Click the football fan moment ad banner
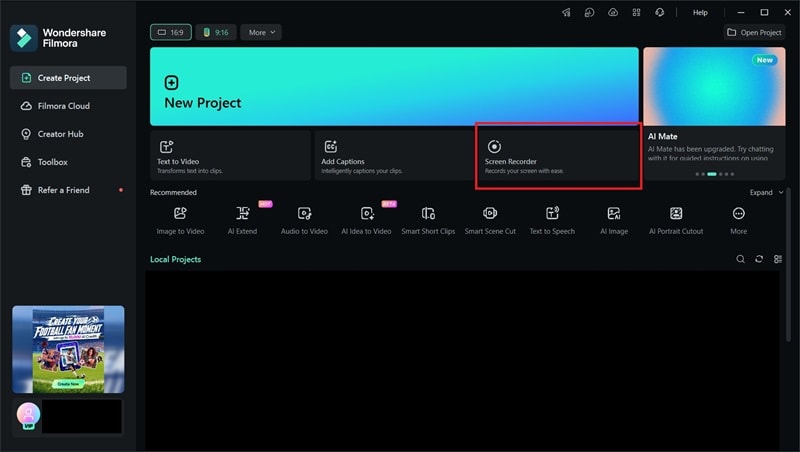The image size is (800, 452). point(68,349)
